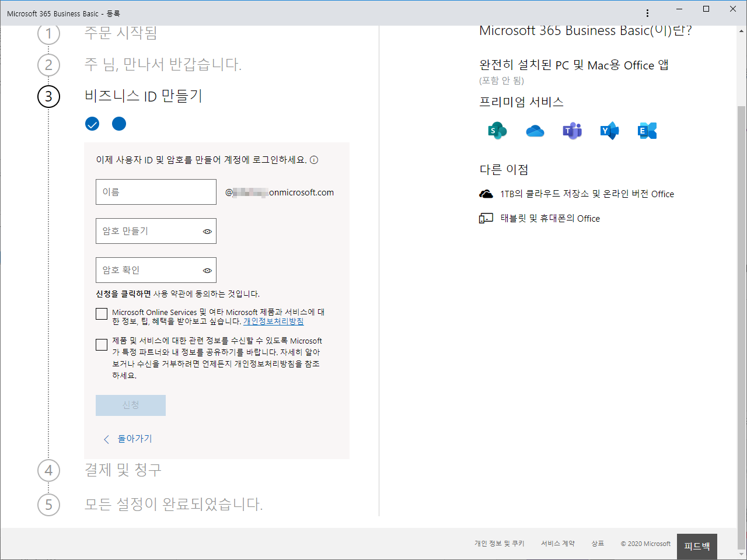This screenshot has height=560, width=747.
Task: Click the © 2020 Microsoft footer text
Action: coord(645,544)
